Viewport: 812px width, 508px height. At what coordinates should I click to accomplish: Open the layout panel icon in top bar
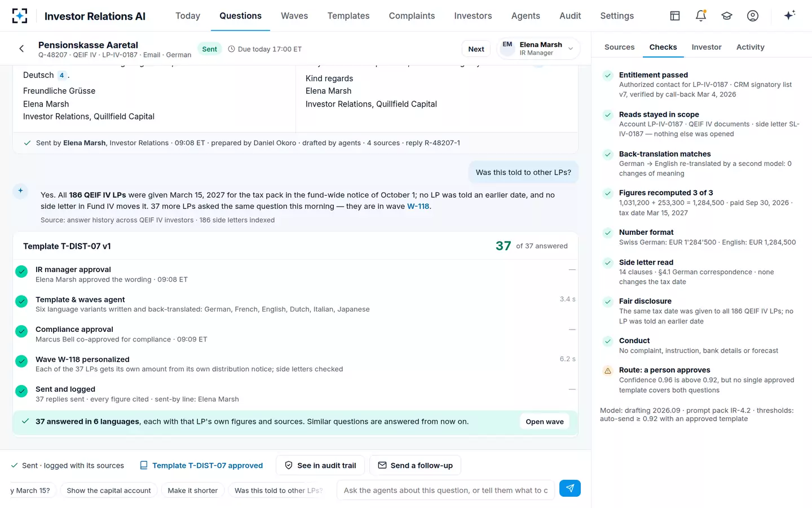(675, 16)
